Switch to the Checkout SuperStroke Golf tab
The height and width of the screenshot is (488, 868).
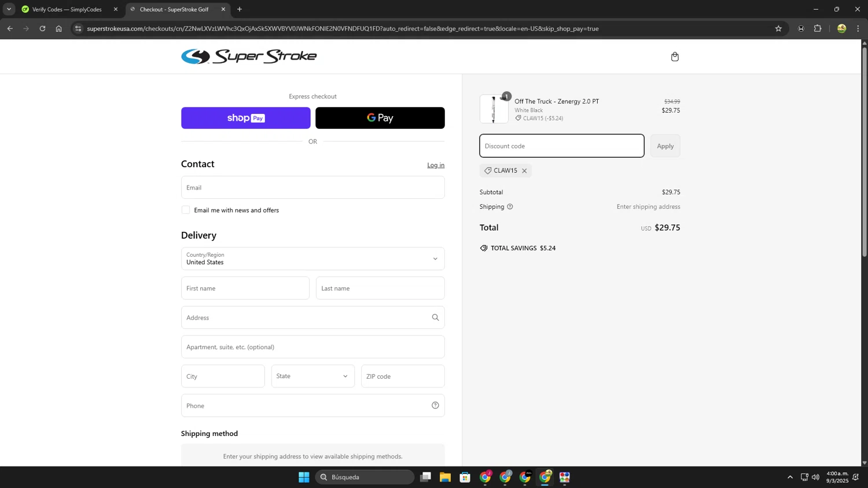(177, 9)
